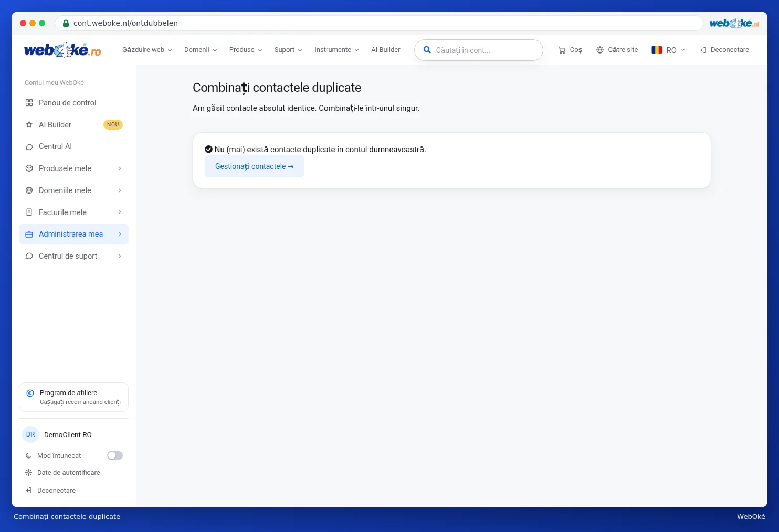779x532 pixels.
Task: Click the Gestionați contactele button
Action: tap(255, 166)
